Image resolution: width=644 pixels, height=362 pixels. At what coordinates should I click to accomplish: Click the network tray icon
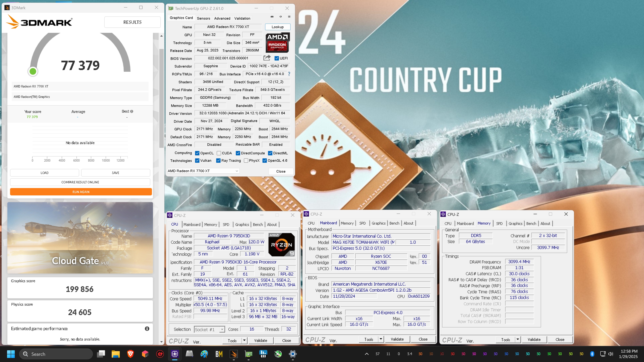(603, 354)
